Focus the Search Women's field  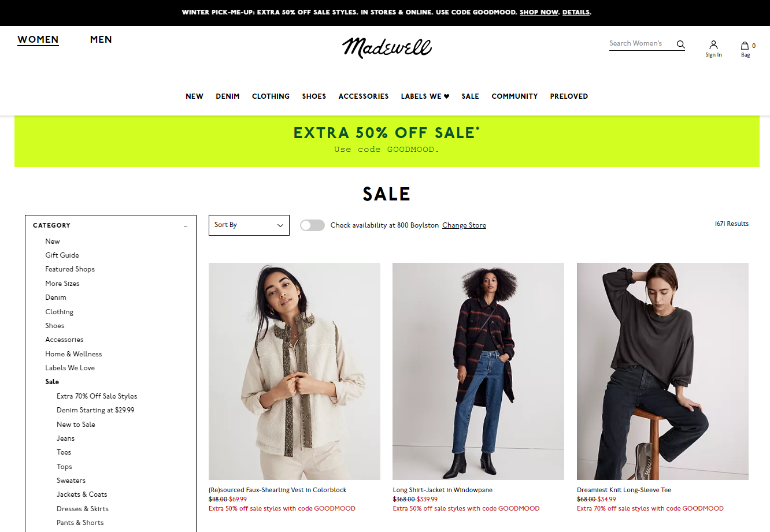point(641,44)
